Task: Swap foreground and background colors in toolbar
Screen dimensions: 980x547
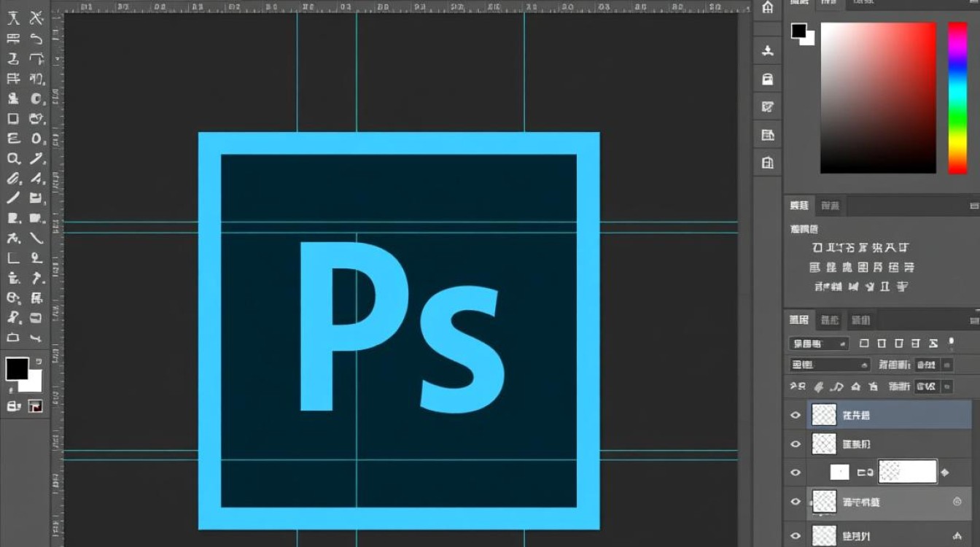Action: [x=39, y=360]
